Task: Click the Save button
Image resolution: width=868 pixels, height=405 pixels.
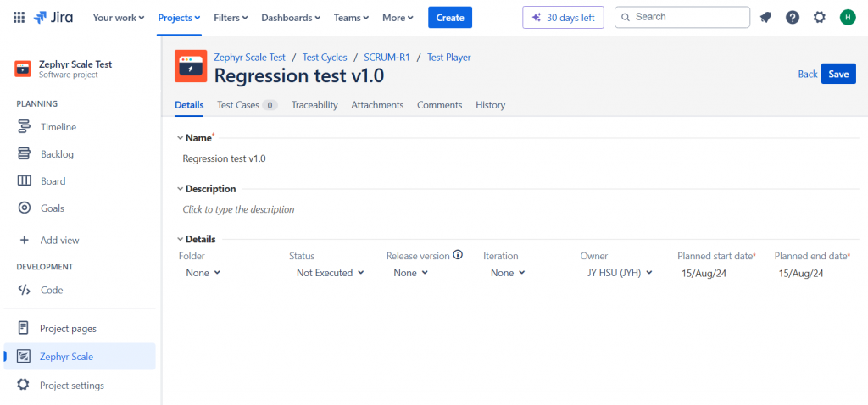Action: pos(838,74)
